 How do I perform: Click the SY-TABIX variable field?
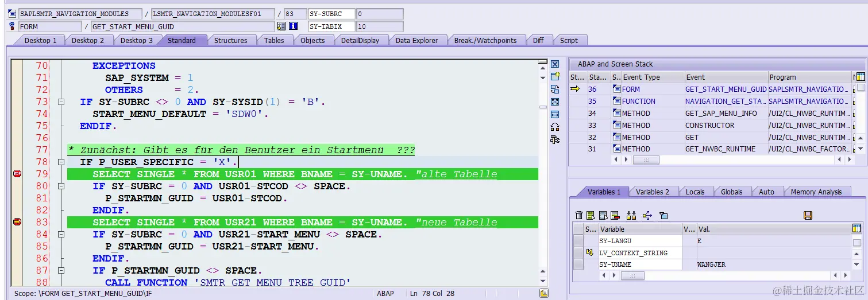coord(331,26)
